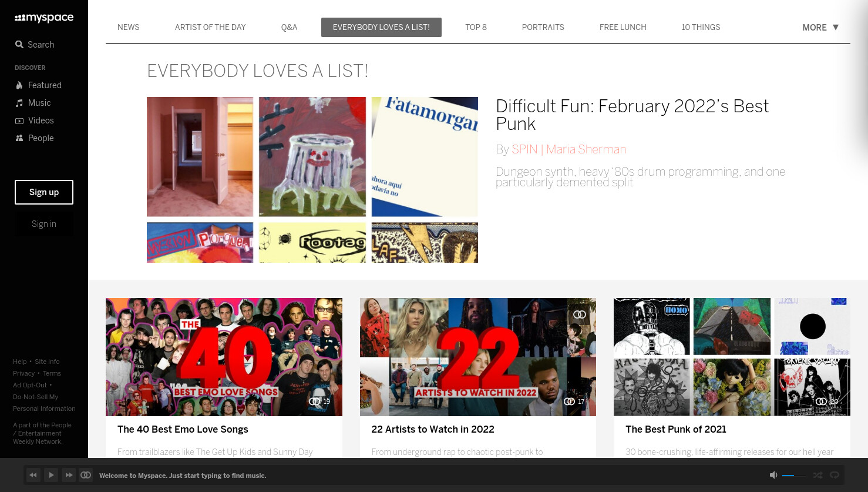The image size is (868, 492).
Task: Click the Sign up button
Action: [x=44, y=192]
